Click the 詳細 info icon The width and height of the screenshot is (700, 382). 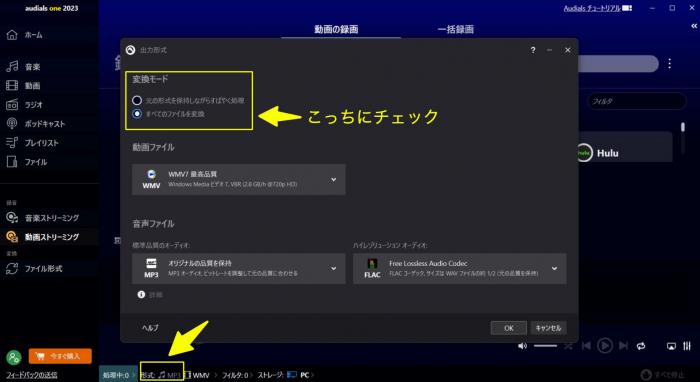coord(142,295)
